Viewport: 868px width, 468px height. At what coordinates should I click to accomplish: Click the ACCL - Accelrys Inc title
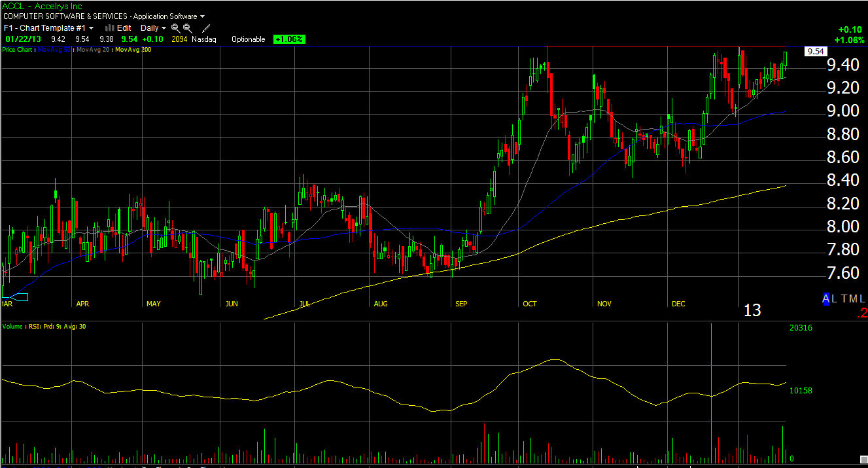tap(40, 5)
